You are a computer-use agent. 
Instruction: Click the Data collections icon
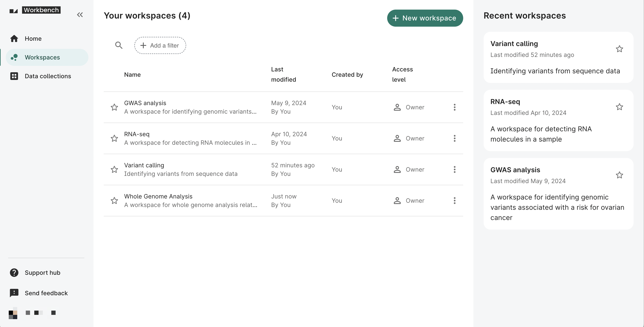coord(14,76)
